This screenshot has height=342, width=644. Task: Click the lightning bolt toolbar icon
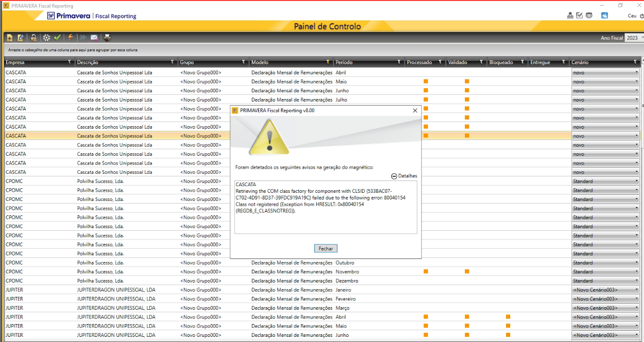click(70, 37)
